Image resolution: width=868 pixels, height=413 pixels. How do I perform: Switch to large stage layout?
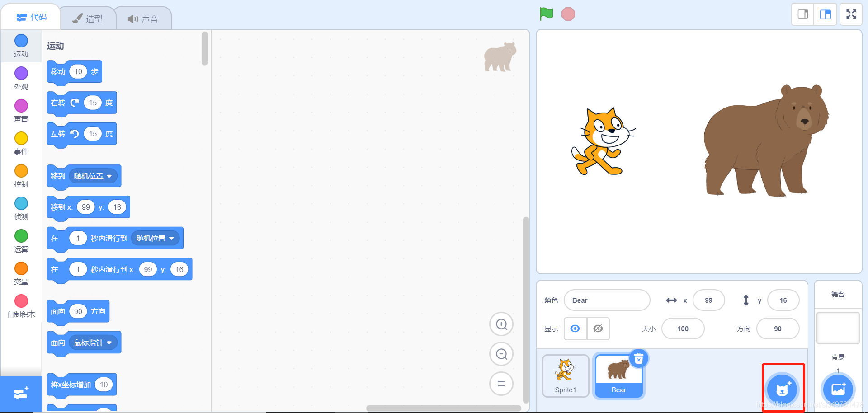pyautogui.click(x=826, y=14)
